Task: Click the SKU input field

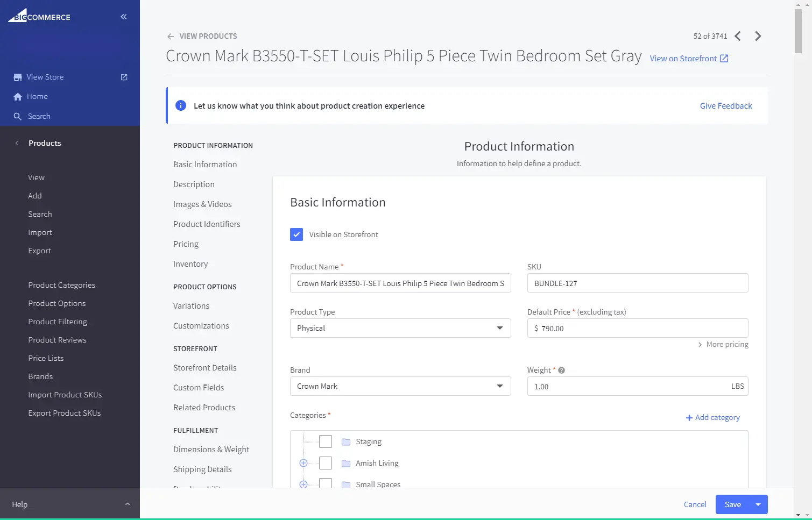Action: click(x=637, y=283)
